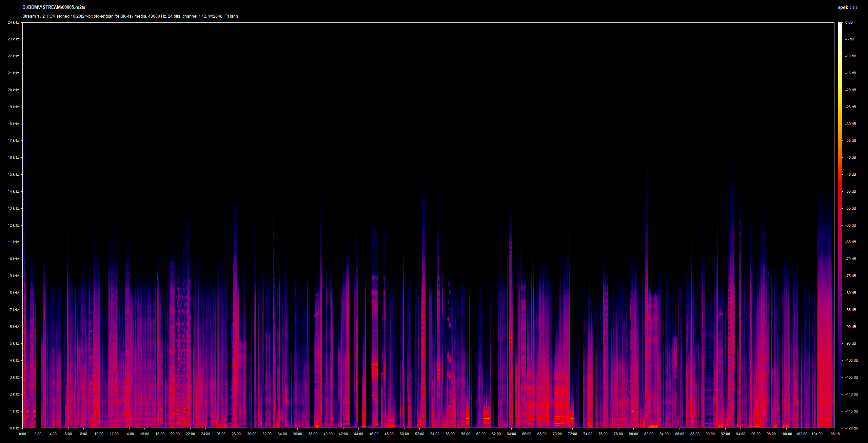
Task: Click the -120 dB legend label
Action: coord(851,428)
